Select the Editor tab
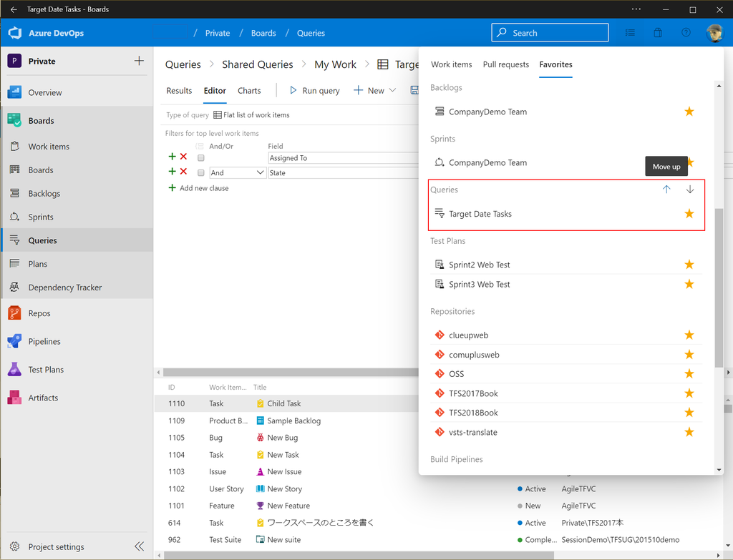This screenshot has width=733, height=560. tap(215, 91)
